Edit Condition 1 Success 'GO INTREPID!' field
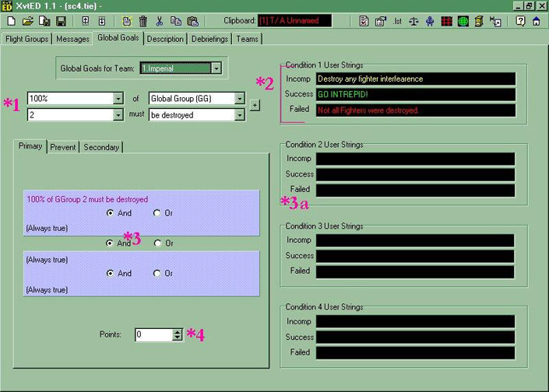The image size is (549, 392). (416, 94)
